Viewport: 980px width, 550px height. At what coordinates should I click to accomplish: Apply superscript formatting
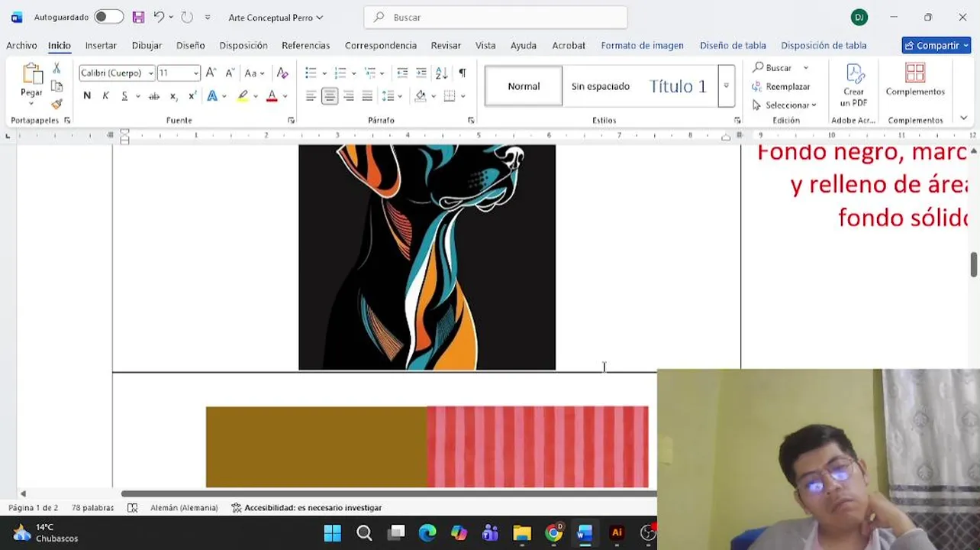[192, 96]
